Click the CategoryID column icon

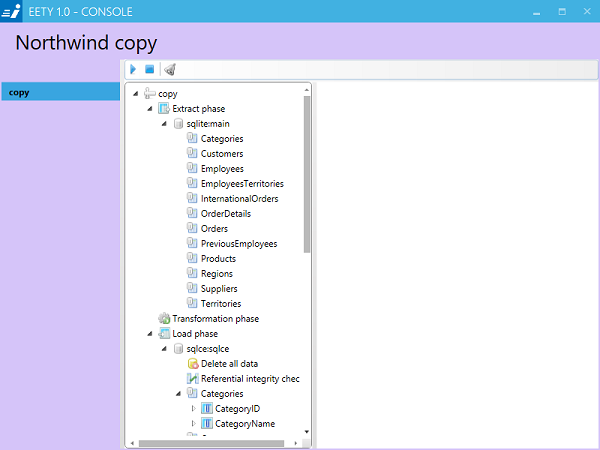pyautogui.click(x=207, y=409)
